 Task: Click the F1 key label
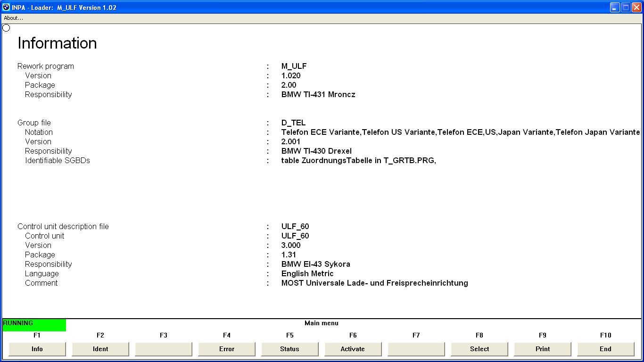(x=37, y=336)
